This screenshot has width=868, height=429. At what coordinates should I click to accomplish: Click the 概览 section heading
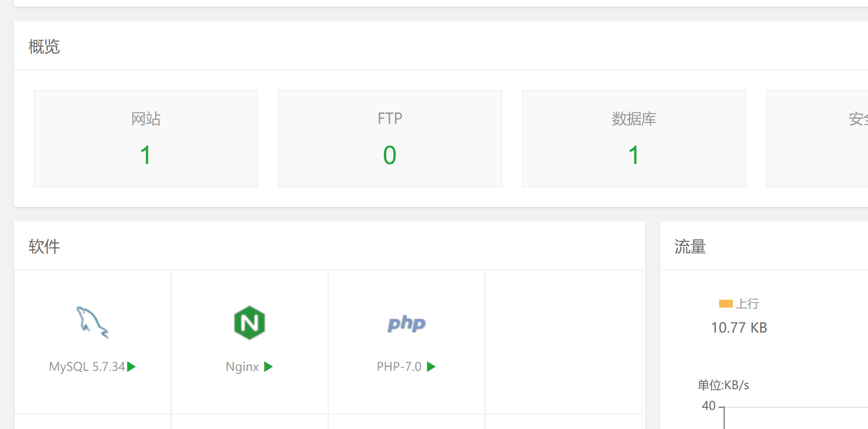(44, 46)
